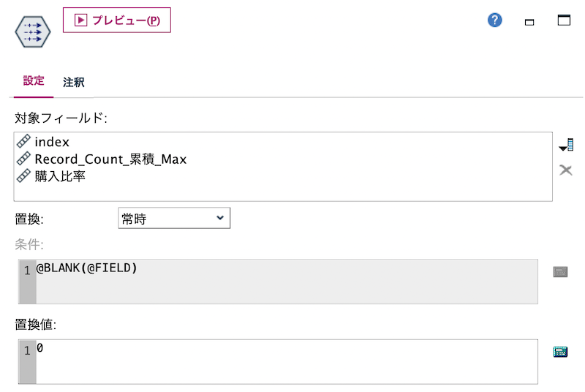The width and height of the screenshot is (585, 392).
Task: Switch to the 設定 tab
Action: click(x=34, y=81)
